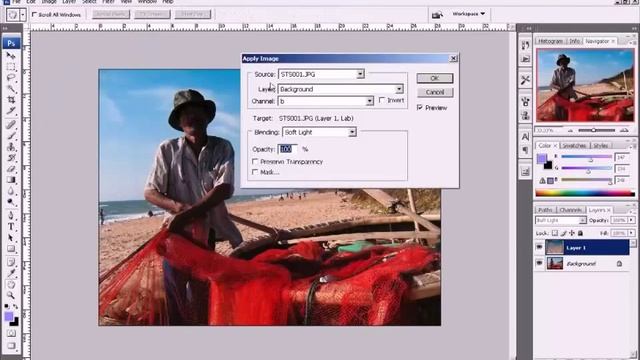640x360 pixels.
Task: Click color spectrum ramp in Color panel
Action: [x=585, y=193]
